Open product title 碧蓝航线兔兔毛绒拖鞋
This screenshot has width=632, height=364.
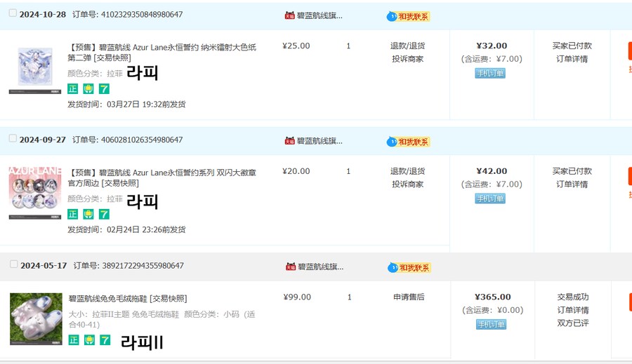point(128,298)
